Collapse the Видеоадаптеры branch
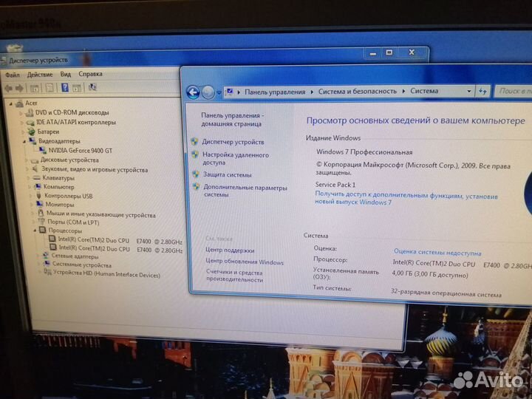 coord(23,141)
